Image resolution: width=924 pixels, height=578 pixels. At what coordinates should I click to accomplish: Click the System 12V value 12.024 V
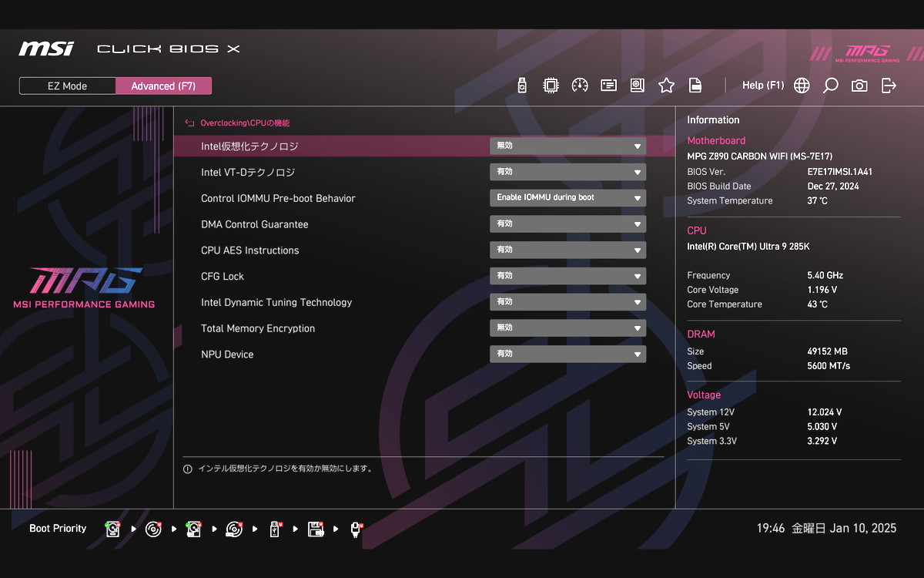coord(825,412)
